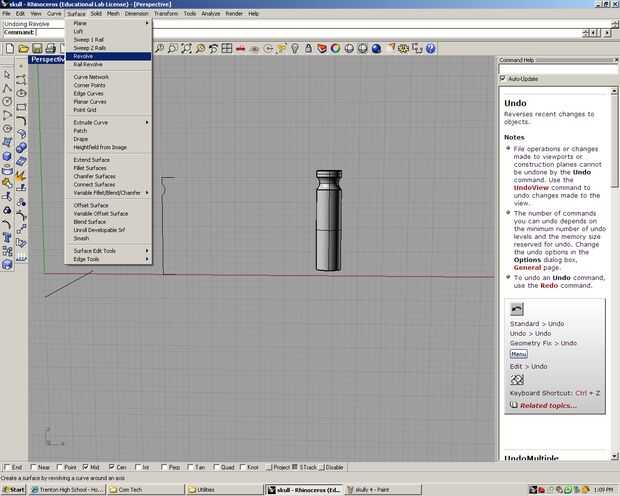Open the Transform menu

[166, 13]
